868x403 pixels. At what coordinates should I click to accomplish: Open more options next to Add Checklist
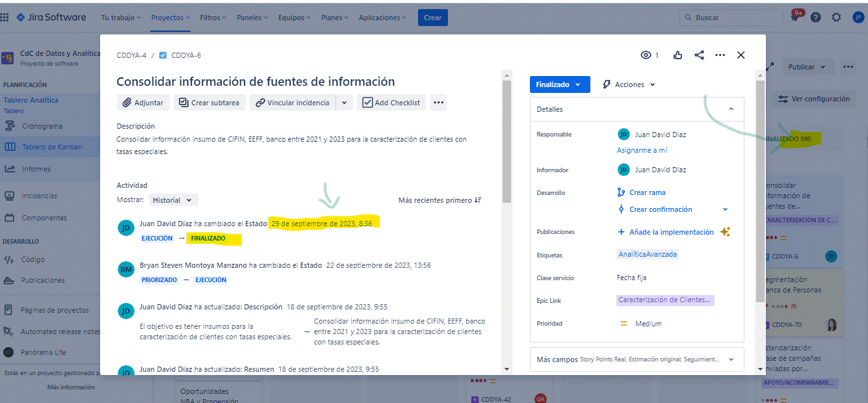438,103
